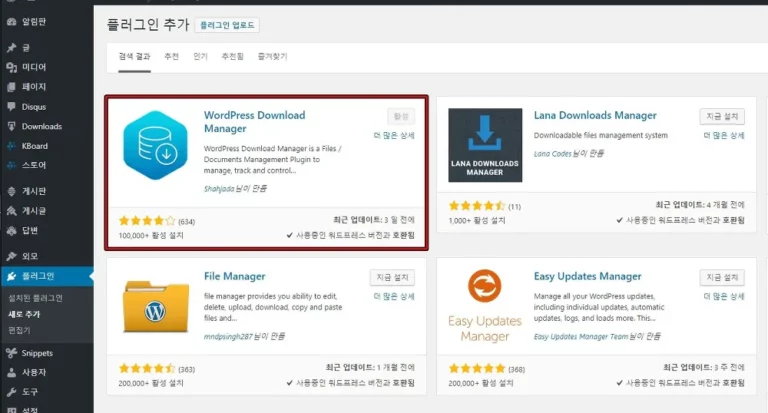Switch to the 인기 tab
Screen dimensions: 768x413
coord(200,57)
